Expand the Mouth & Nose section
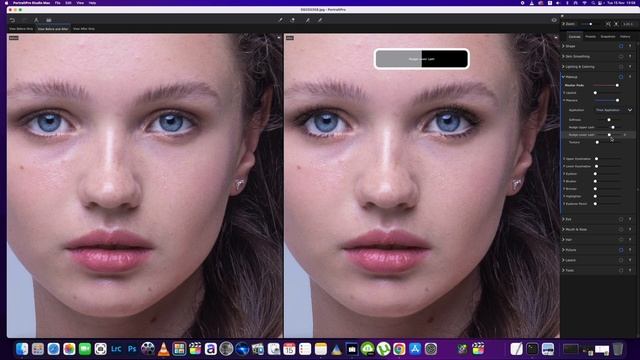Viewport: 640px width, 360px height. pos(564,229)
